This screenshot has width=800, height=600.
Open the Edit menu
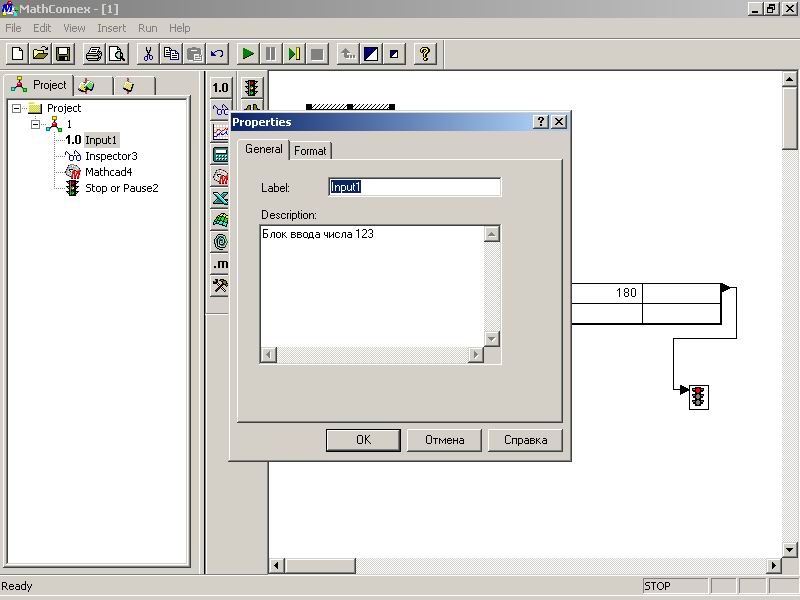pyautogui.click(x=42, y=28)
